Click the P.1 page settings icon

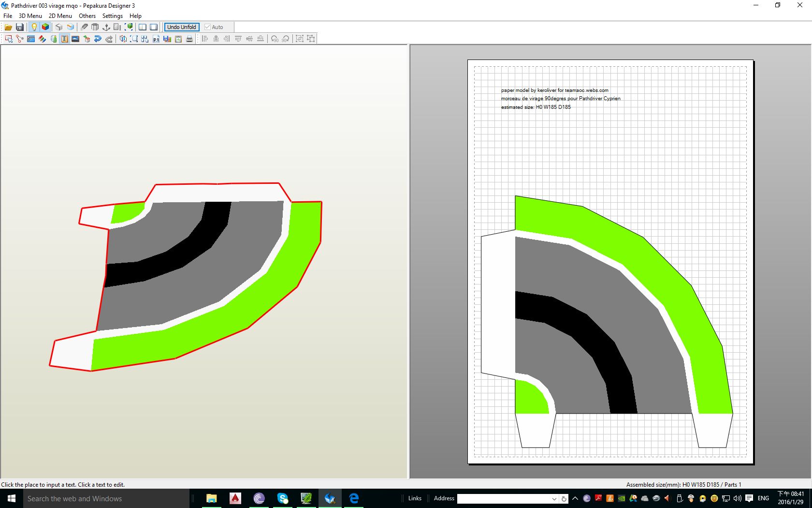click(156, 39)
